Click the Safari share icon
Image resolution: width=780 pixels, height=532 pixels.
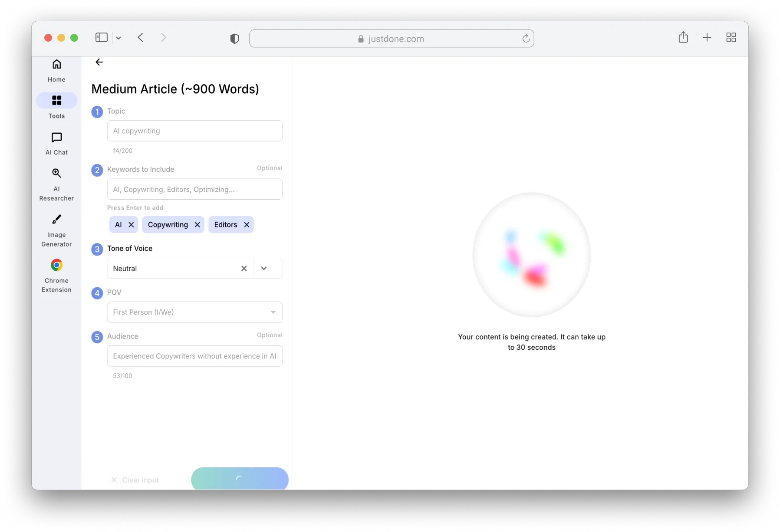coord(683,38)
